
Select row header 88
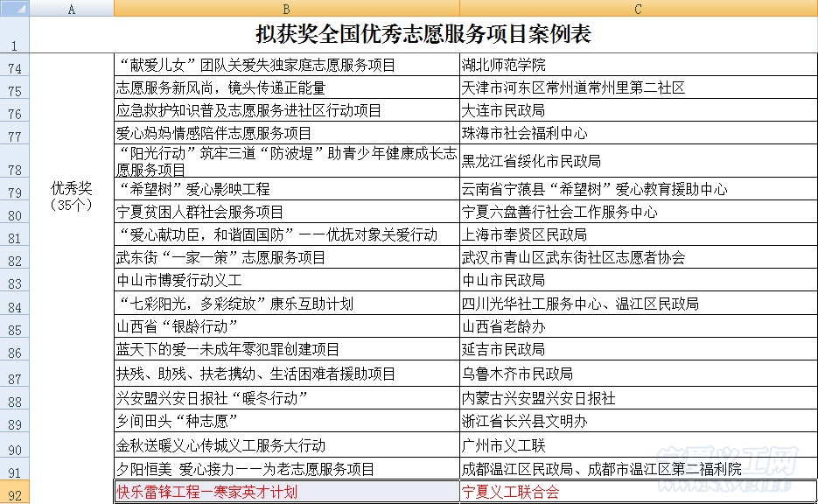click(15, 398)
